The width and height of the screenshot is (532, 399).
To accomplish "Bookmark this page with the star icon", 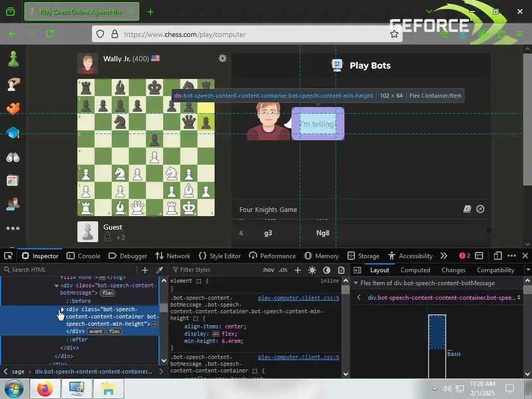I will [x=394, y=34].
